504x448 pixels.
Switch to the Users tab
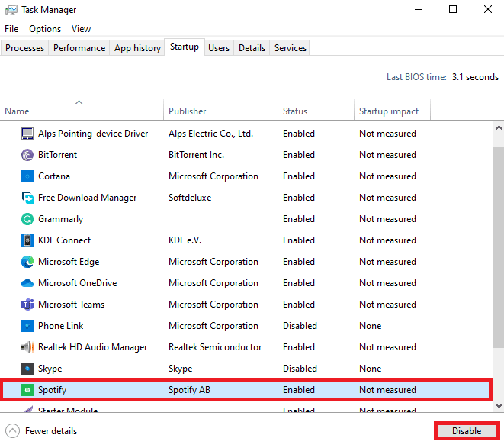click(x=219, y=48)
